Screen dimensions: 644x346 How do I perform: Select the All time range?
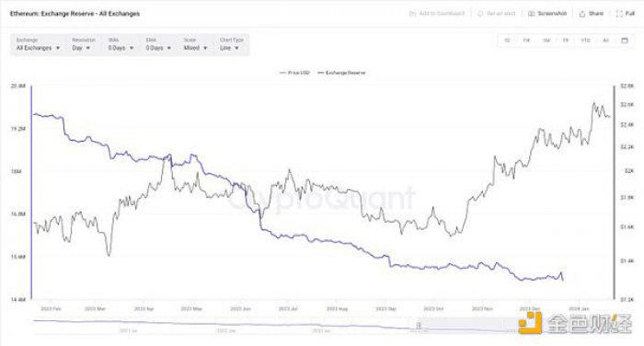point(605,40)
